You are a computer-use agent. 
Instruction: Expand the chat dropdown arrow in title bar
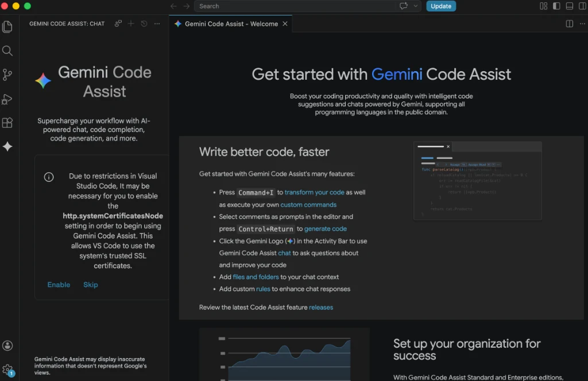(416, 6)
